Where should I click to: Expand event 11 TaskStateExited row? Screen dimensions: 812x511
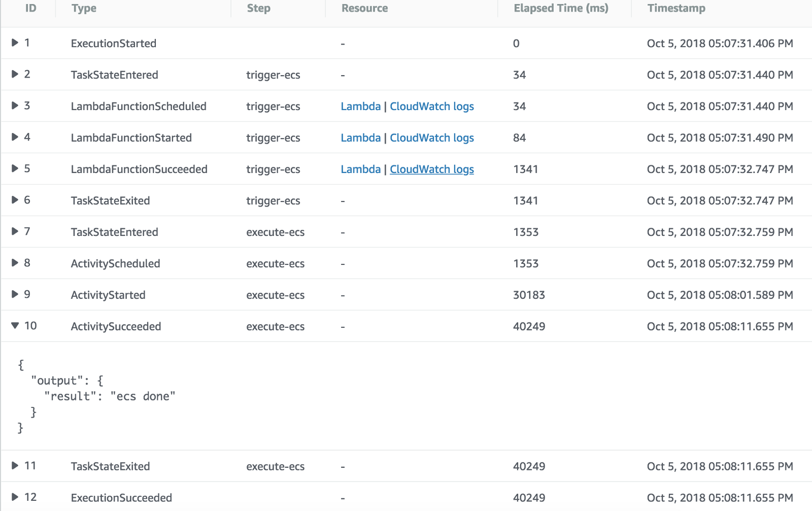15,466
